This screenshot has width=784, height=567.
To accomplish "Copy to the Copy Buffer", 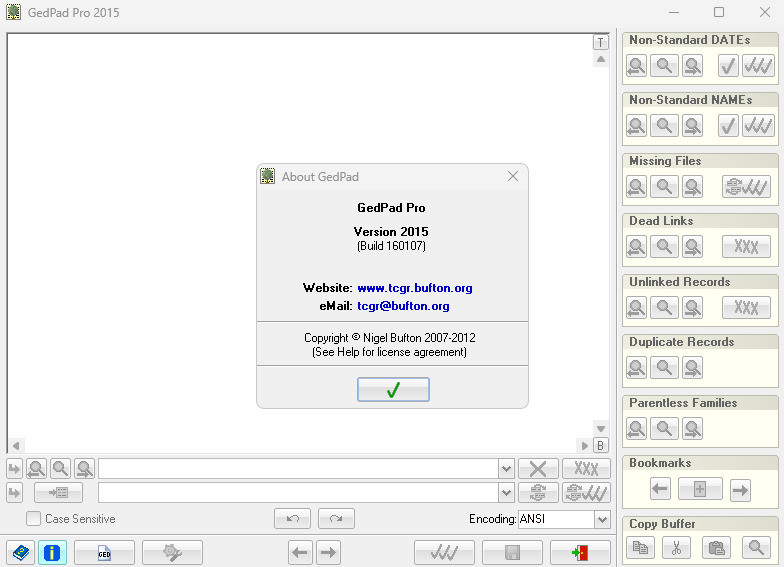I will (640, 548).
